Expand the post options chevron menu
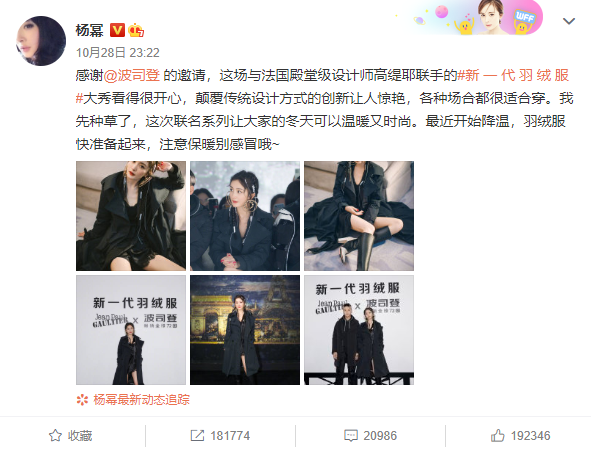Viewport: 591px width, 452px height. pos(569,21)
